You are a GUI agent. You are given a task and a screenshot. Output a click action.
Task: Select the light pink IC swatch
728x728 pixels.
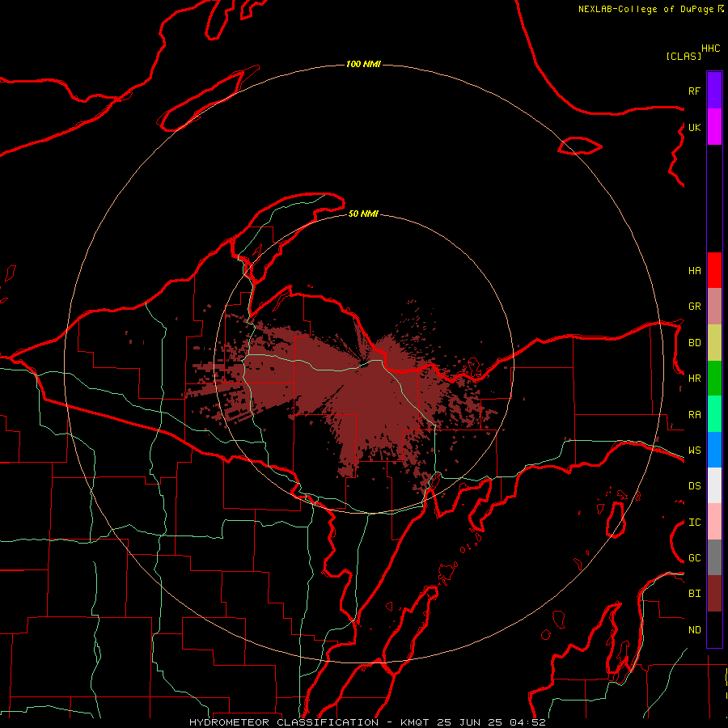714,522
